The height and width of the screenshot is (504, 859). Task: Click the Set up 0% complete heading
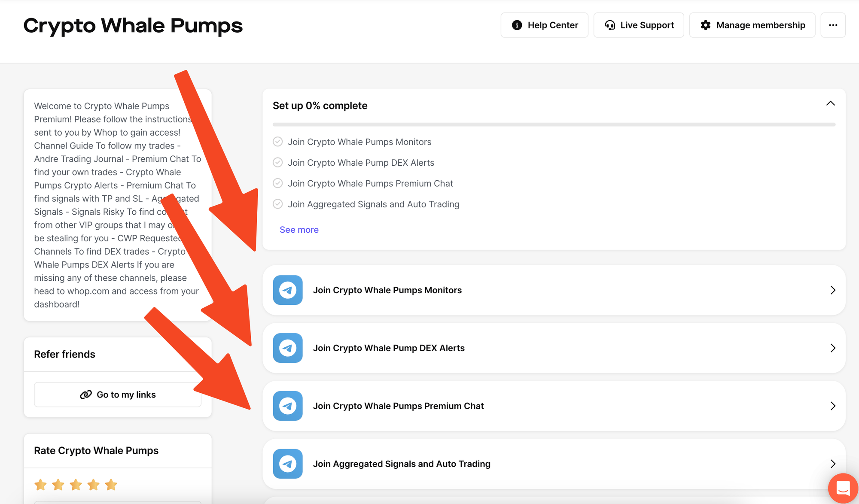[x=320, y=106]
